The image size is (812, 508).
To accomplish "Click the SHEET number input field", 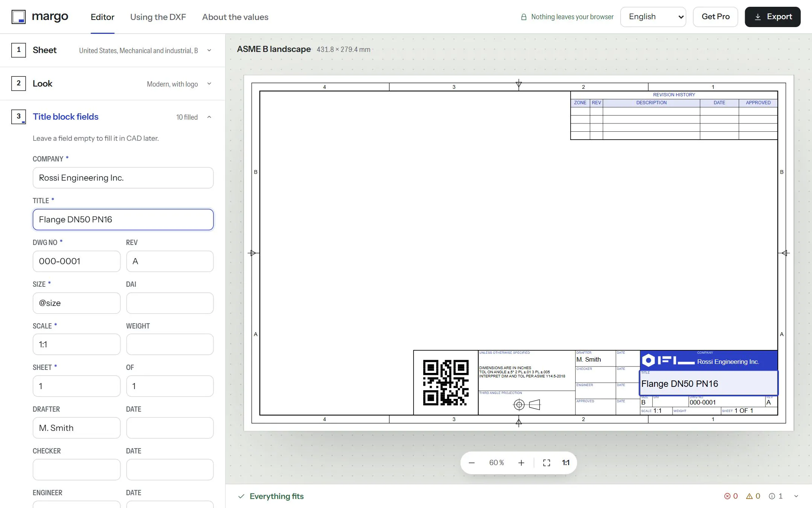I will [x=76, y=386].
